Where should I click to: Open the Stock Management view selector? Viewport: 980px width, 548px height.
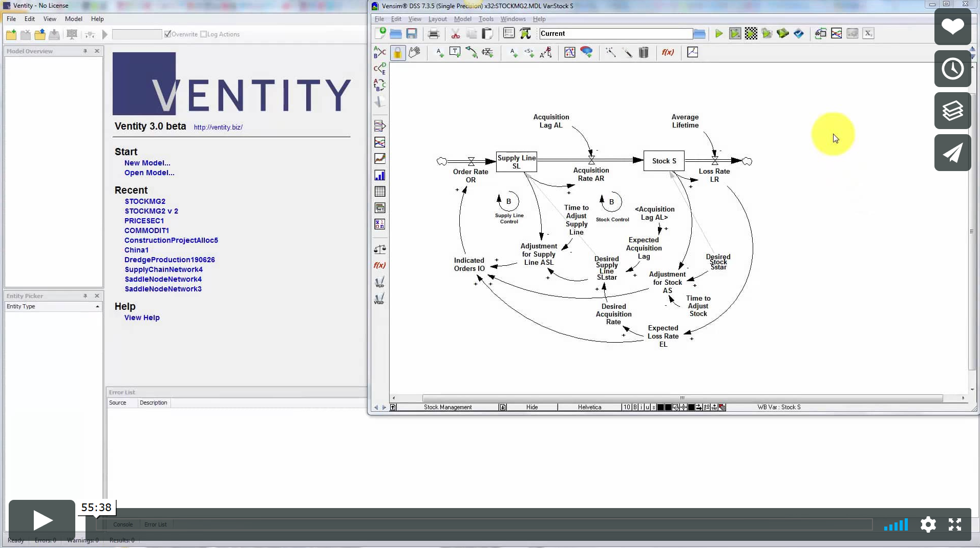coord(448,408)
